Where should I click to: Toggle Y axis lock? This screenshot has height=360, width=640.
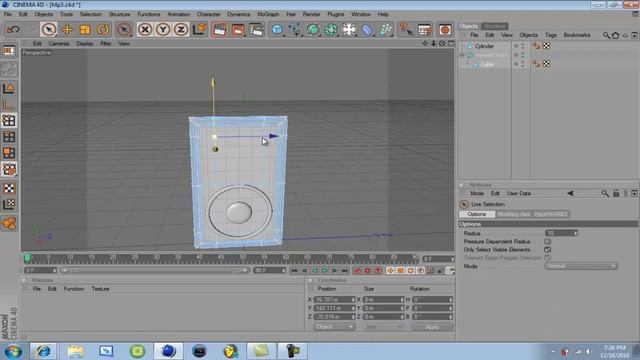click(163, 29)
